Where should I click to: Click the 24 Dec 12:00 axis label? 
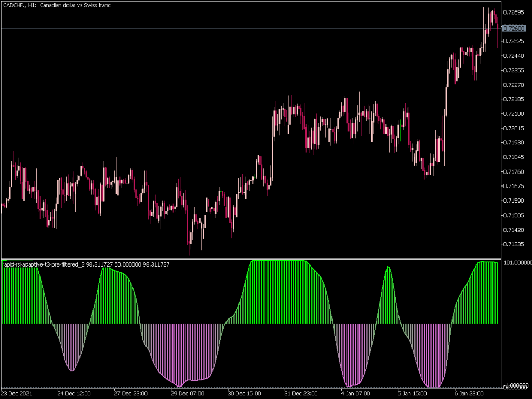[x=74, y=393]
